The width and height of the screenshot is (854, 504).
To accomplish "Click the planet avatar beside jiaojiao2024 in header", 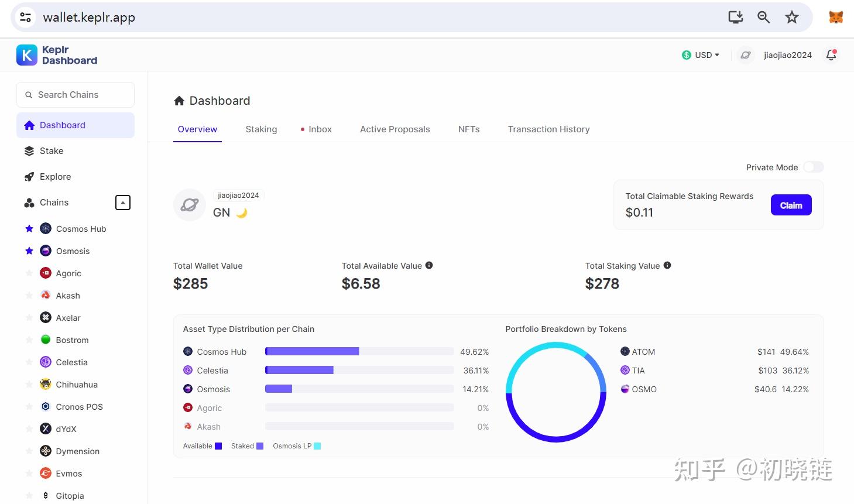I will click(x=745, y=55).
